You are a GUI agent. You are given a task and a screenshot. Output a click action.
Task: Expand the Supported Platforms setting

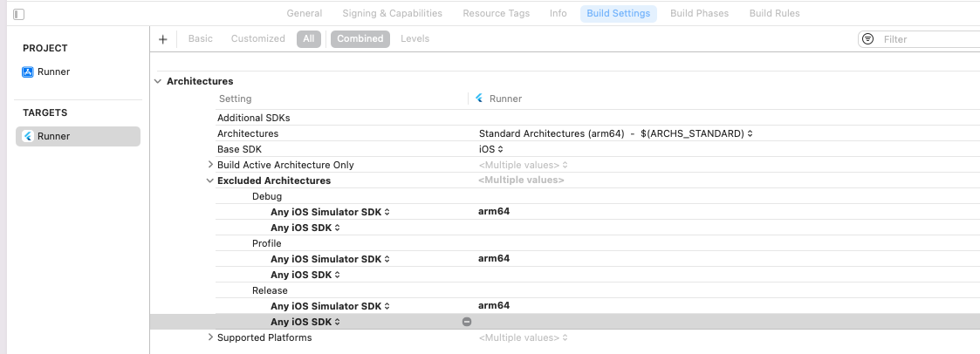point(210,337)
